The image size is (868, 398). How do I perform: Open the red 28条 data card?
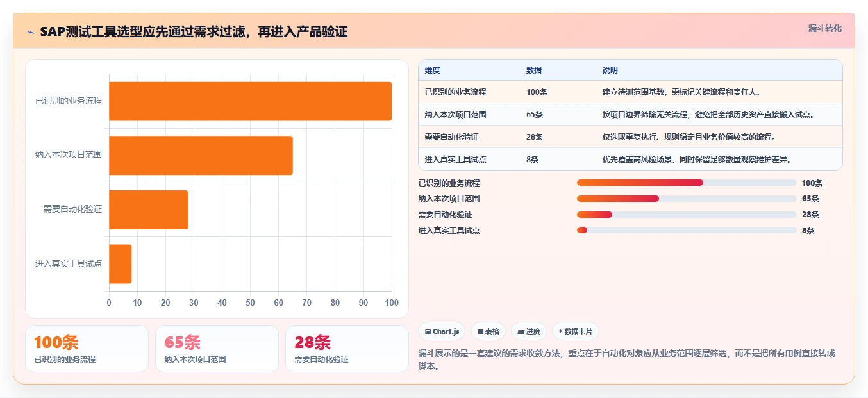click(x=347, y=349)
